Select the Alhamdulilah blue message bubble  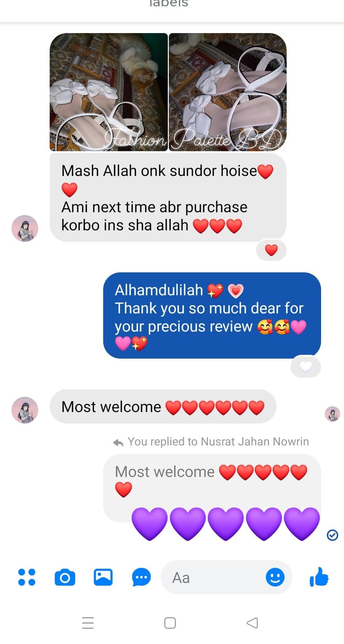click(212, 315)
